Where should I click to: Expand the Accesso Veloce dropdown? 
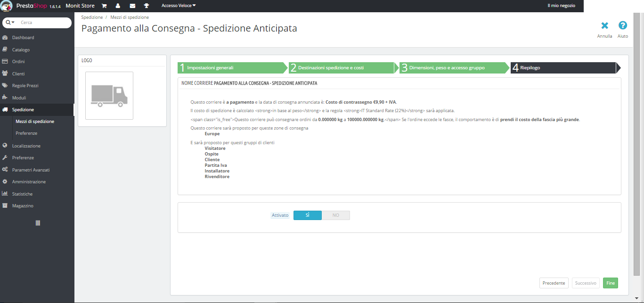[x=179, y=6]
